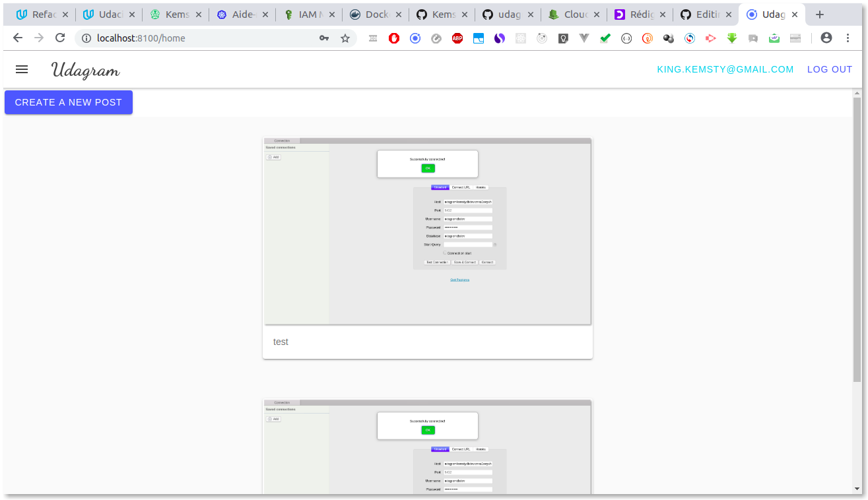Open the second post image below 'test'
Viewport: 868px width, 500px height.
tap(428, 446)
